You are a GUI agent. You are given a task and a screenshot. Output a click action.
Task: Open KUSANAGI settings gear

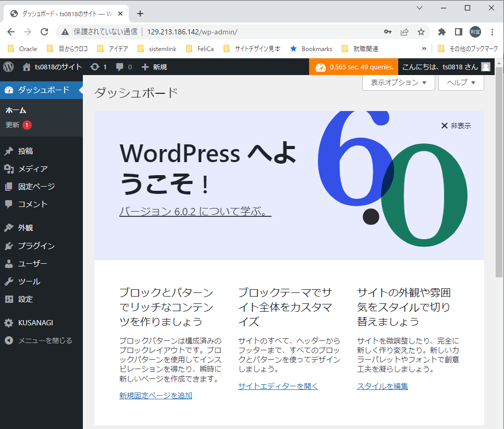click(9, 323)
